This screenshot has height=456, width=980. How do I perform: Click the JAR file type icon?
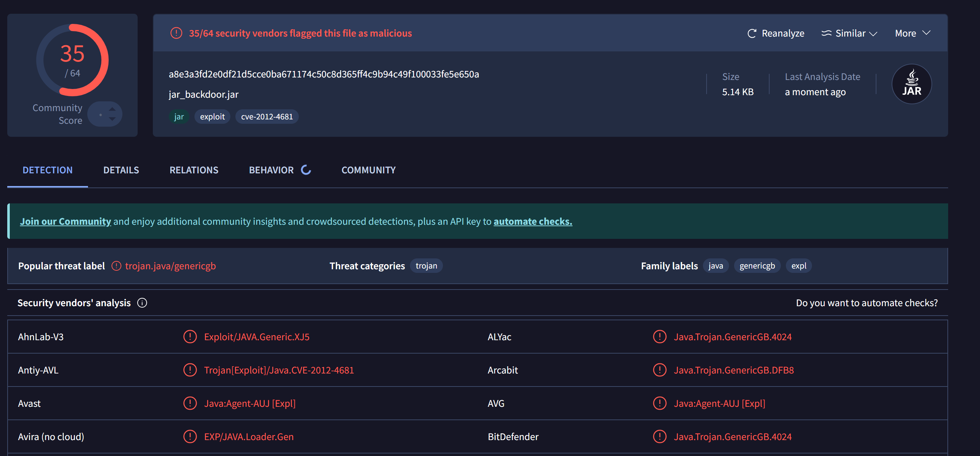[x=911, y=84]
